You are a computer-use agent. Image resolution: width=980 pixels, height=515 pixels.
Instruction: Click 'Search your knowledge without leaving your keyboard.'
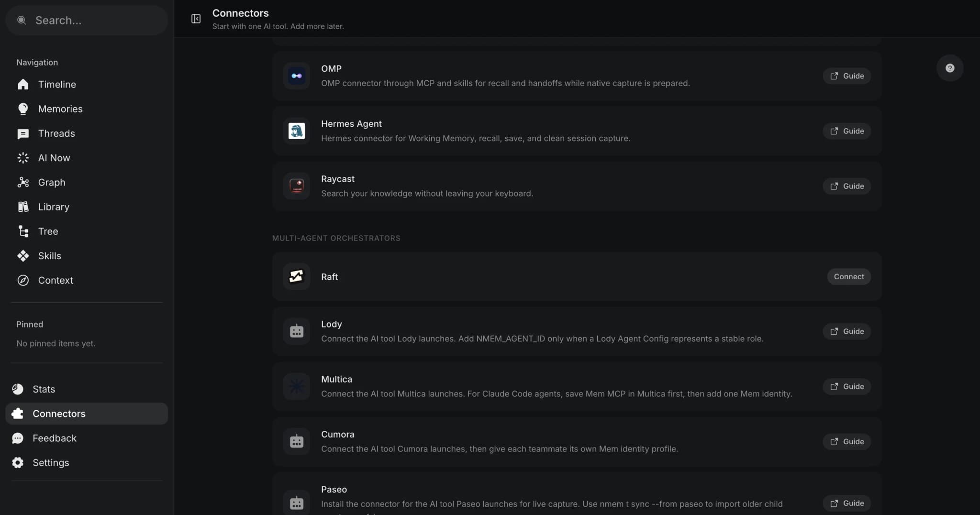tap(427, 193)
